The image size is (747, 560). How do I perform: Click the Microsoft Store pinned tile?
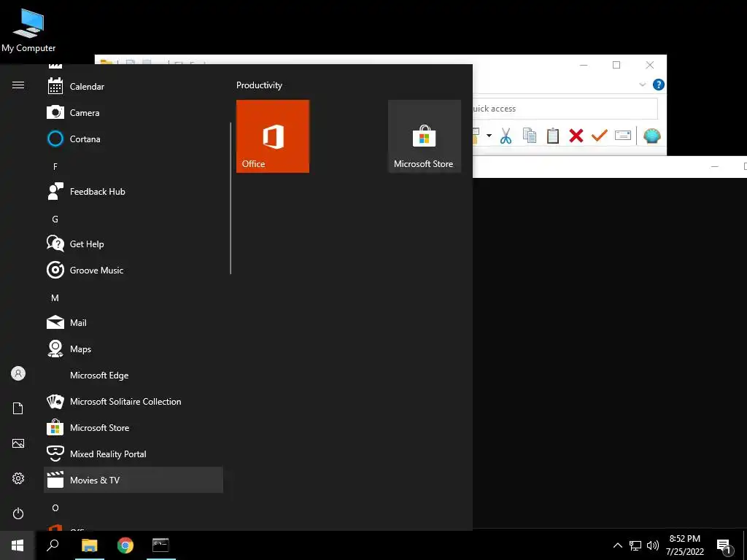click(x=425, y=136)
